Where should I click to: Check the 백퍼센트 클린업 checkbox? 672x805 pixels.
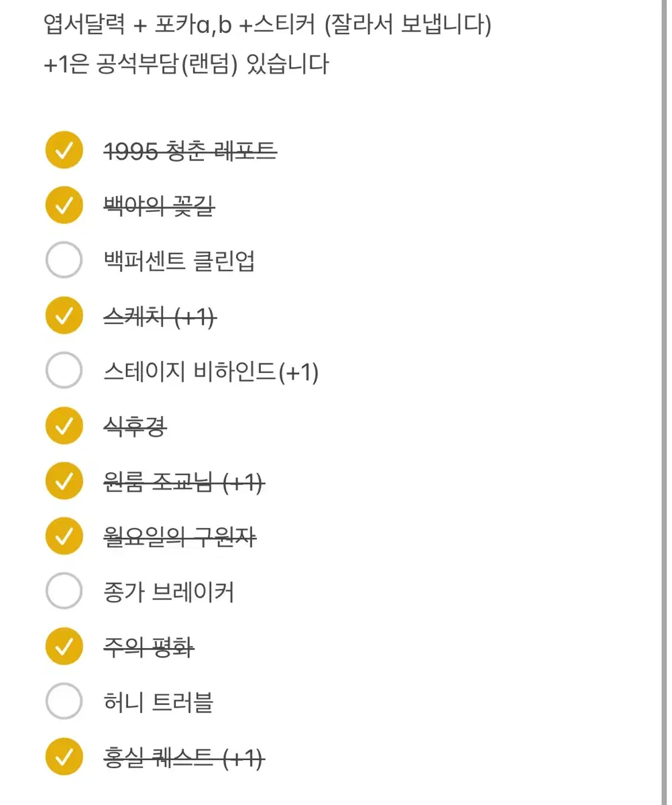(x=64, y=260)
